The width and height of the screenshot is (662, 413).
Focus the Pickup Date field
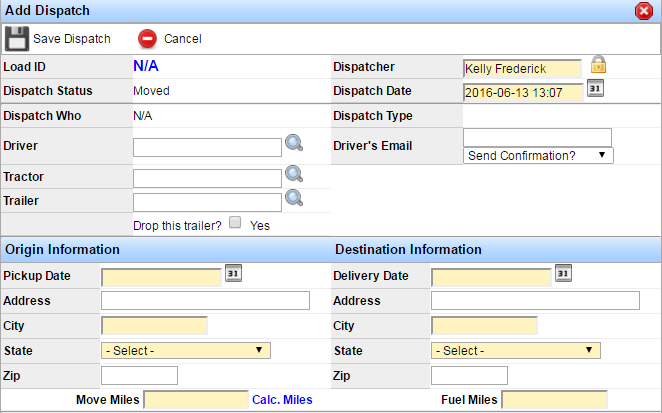[161, 277]
